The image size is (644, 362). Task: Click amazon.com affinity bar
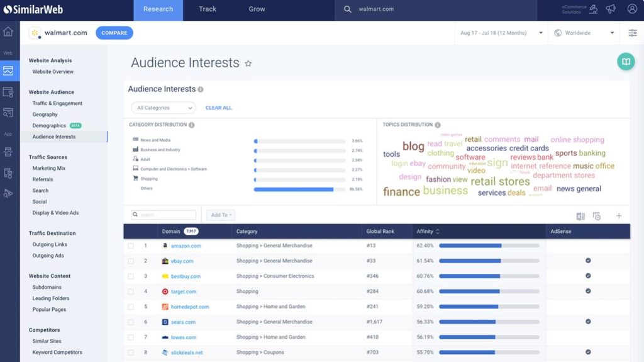[x=489, y=246]
